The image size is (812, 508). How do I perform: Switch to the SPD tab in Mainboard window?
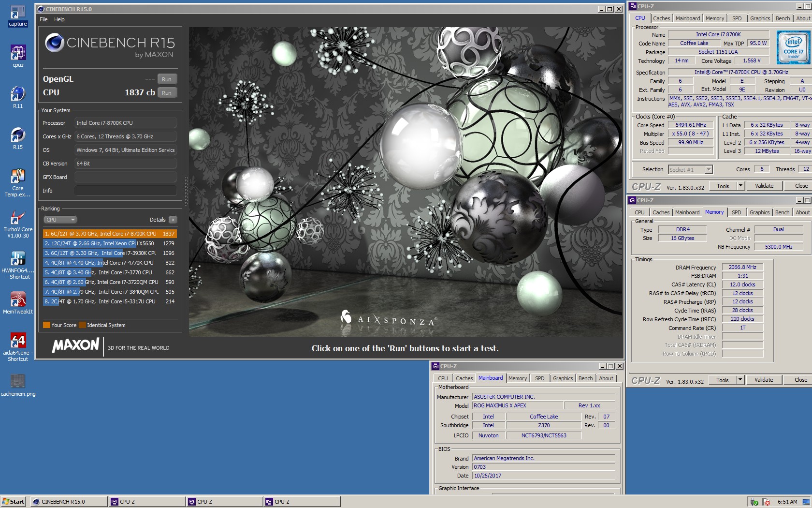[x=539, y=378]
